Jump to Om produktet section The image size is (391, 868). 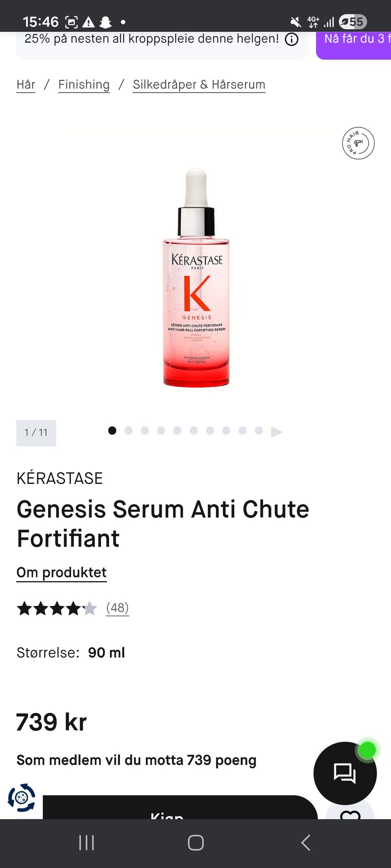[x=62, y=573]
